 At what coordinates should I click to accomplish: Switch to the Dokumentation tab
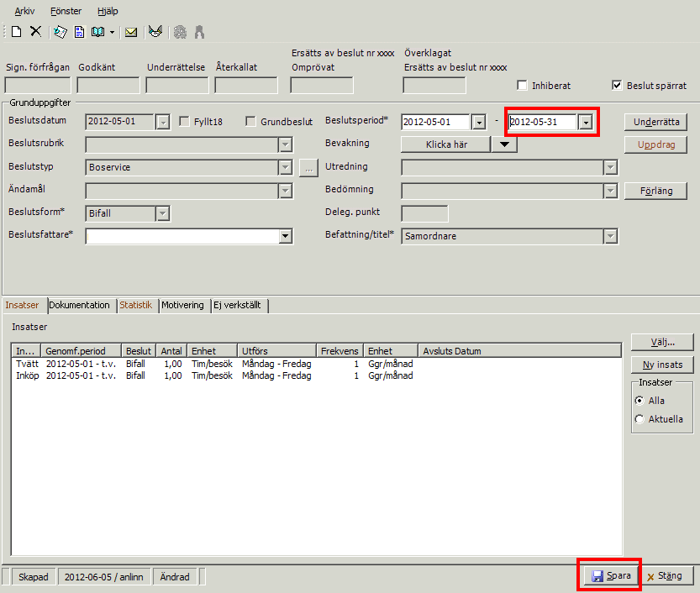tap(80, 305)
